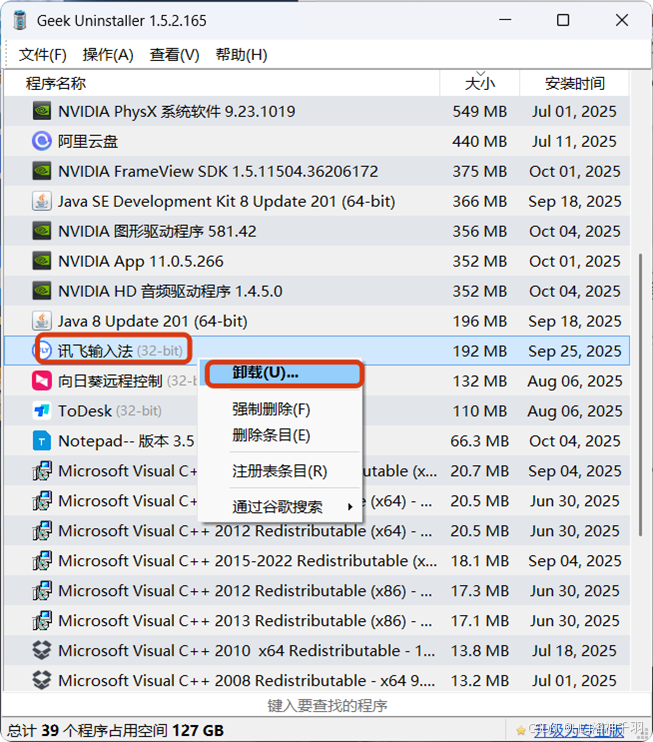Click the Java 8 Update 201 icon

click(x=42, y=321)
